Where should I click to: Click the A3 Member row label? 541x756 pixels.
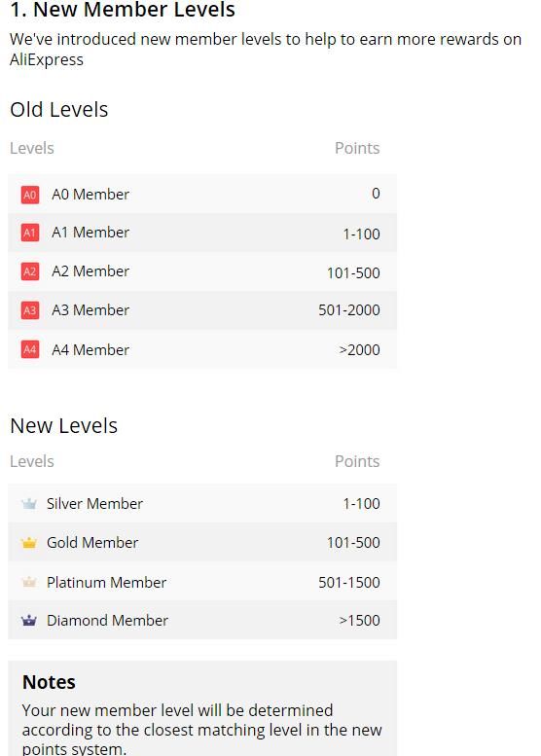point(90,310)
